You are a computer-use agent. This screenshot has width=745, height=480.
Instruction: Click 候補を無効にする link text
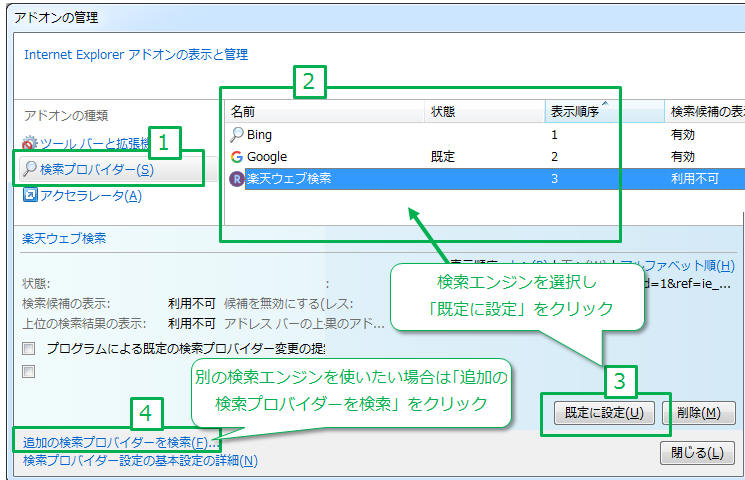[x=288, y=304]
